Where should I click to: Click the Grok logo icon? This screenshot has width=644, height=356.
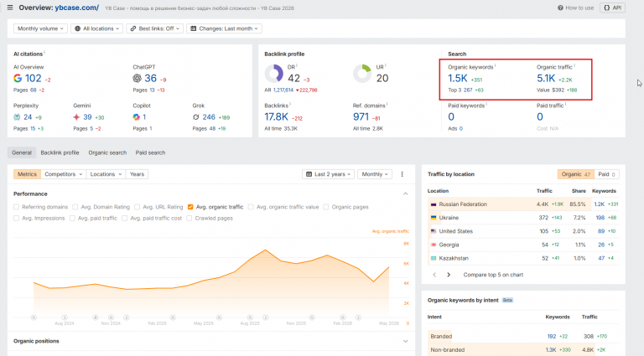(x=196, y=117)
